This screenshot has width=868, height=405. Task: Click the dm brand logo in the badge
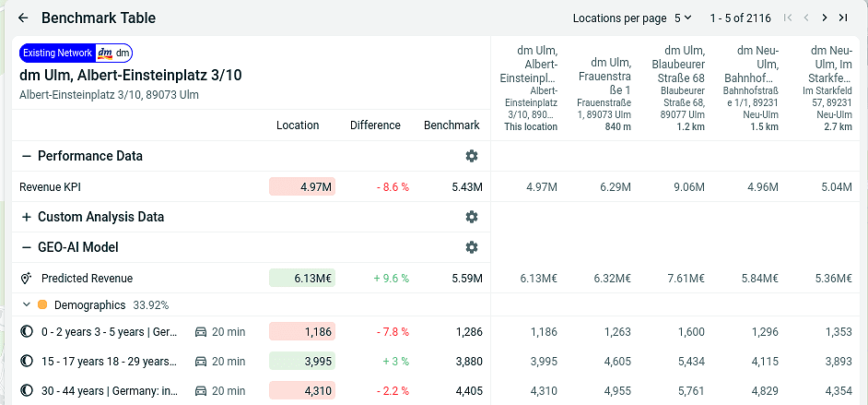(x=105, y=54)
